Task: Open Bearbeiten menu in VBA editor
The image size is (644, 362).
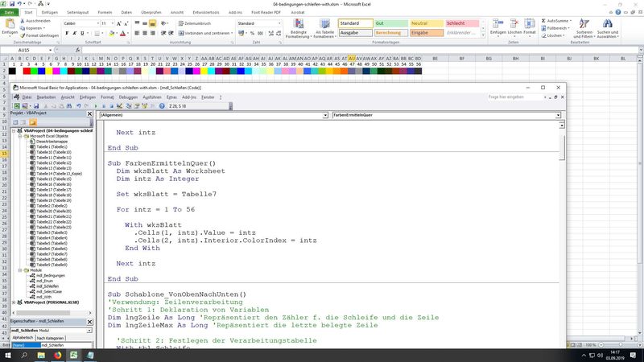Action: 46,97
